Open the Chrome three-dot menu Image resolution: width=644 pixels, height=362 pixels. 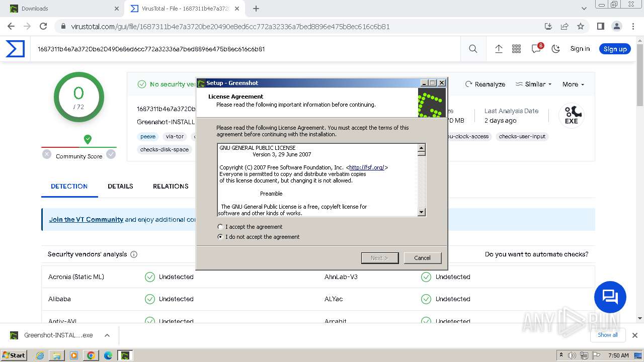tap(632, 26)
